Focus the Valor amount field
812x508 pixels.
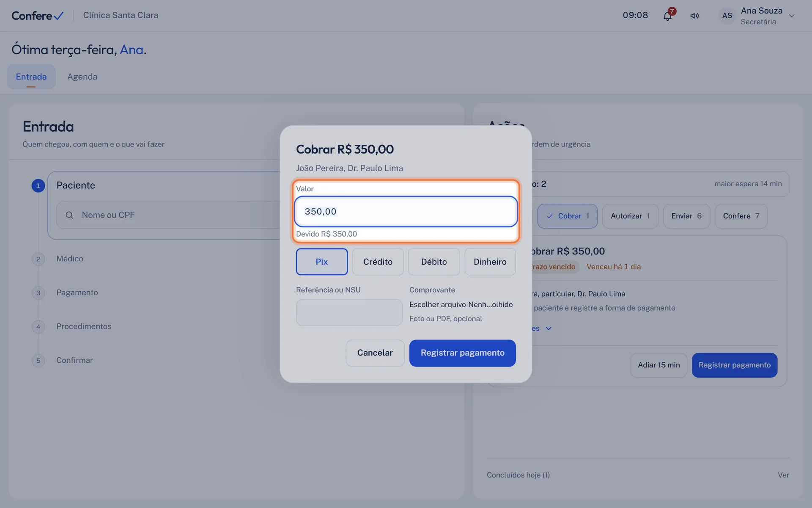[x=406, y=211]
